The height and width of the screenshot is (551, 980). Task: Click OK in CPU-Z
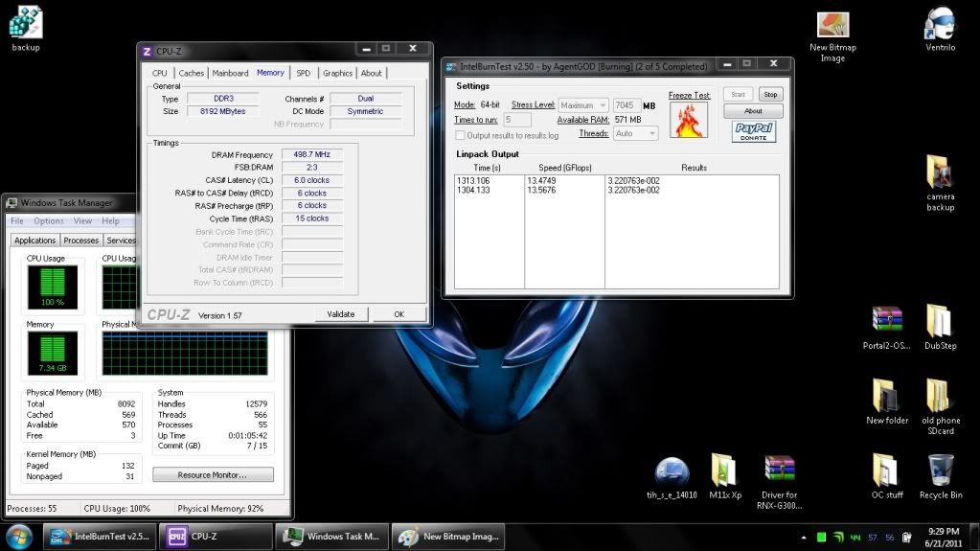[x=399, y=314]
